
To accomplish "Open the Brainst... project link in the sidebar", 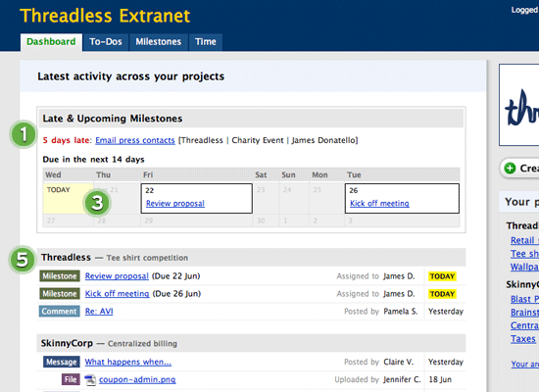I will click(x=524, y=313).
